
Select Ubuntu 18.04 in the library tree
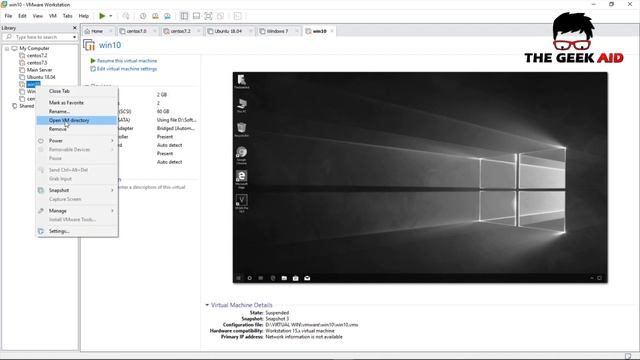tap(41, 77)
